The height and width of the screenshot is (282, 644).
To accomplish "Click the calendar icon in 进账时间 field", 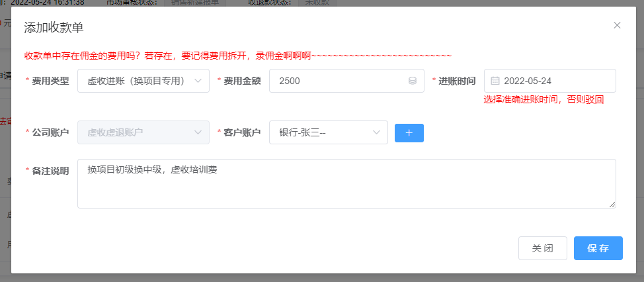I will (x=495, y=81).
